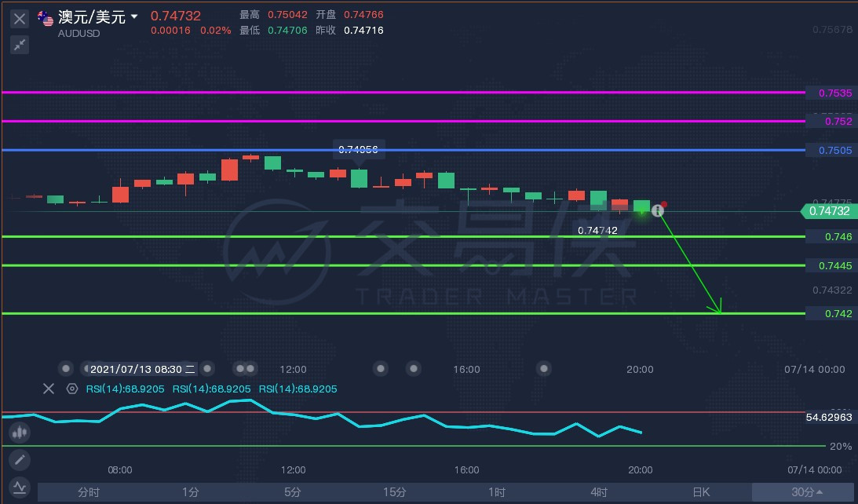Select the 分时 timeframe tab

coord(89,492)
